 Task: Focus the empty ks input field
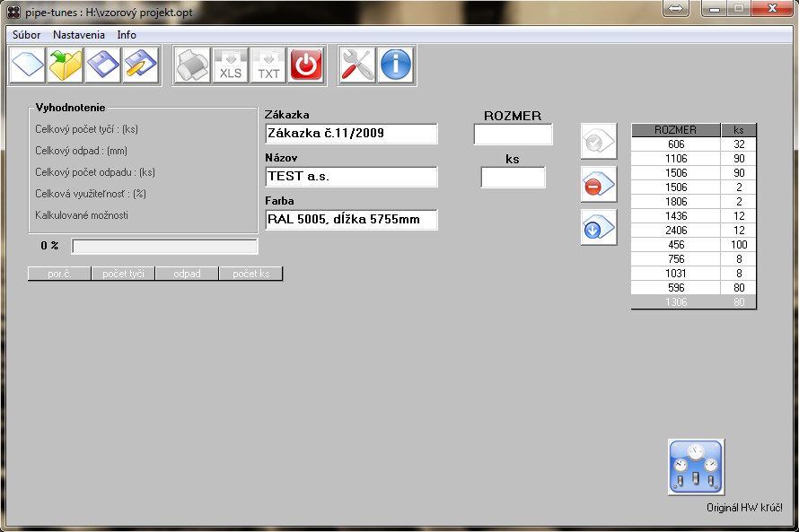pos(513,177)
